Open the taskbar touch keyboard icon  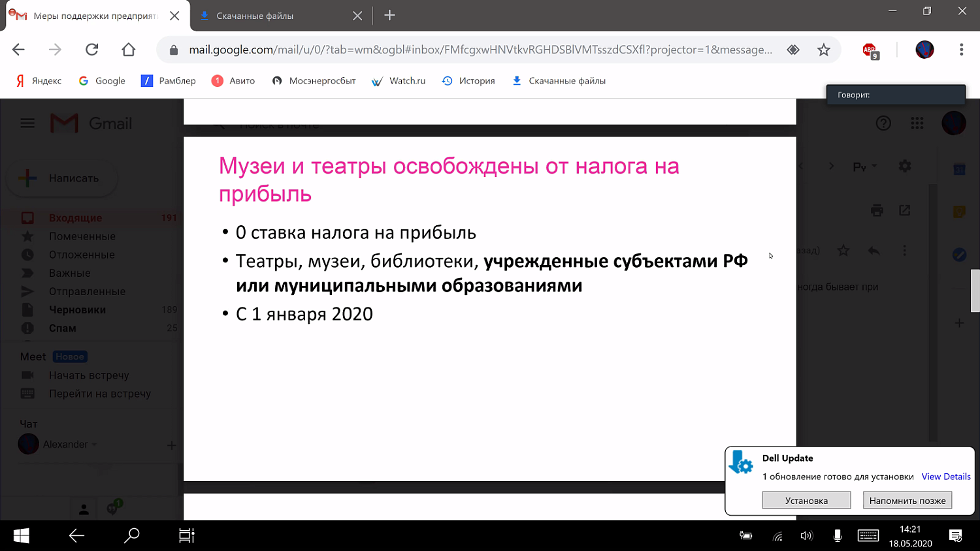868,536
